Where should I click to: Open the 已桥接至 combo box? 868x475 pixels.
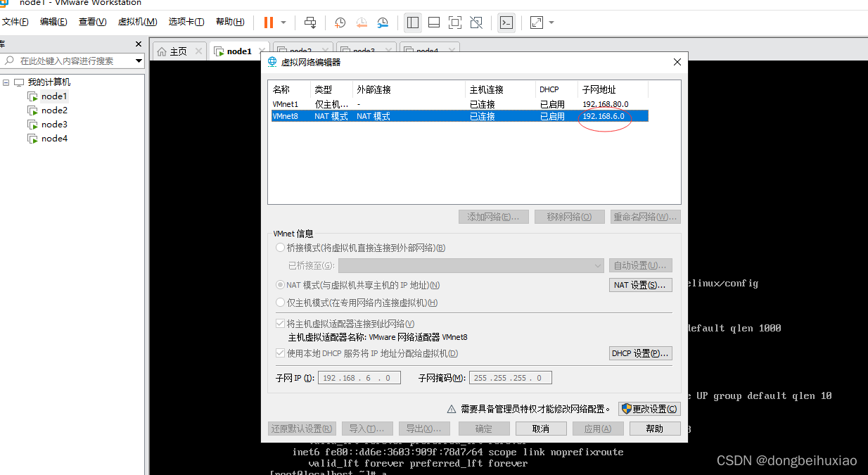click(471, 265)
